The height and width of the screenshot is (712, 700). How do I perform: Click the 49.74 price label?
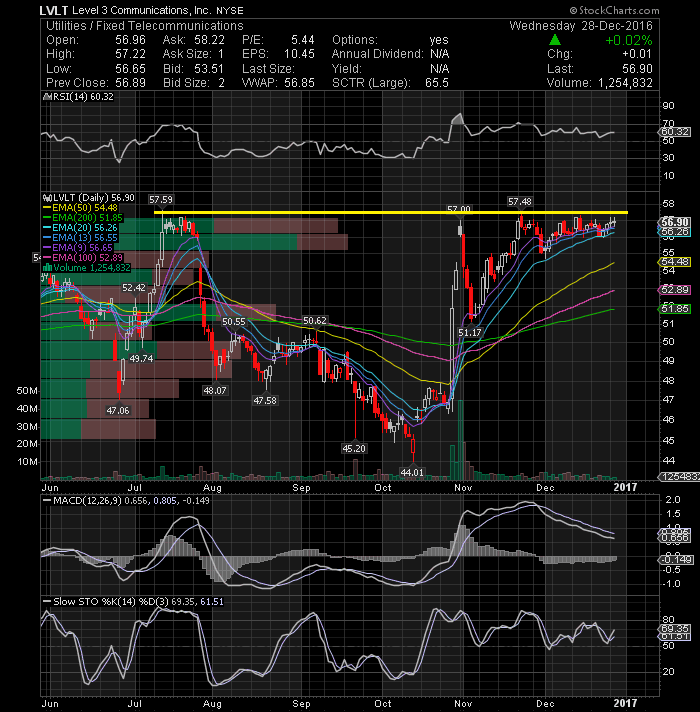(141, 358)
